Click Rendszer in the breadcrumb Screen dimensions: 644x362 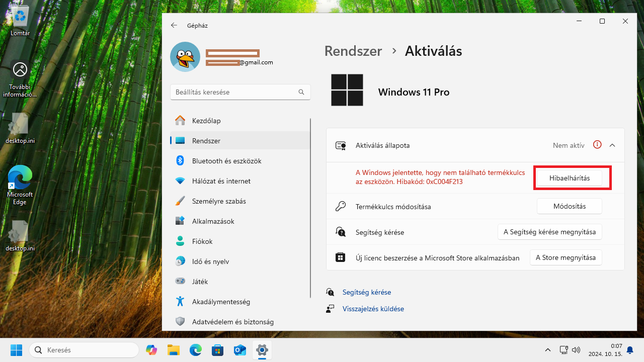click(353, 51)
